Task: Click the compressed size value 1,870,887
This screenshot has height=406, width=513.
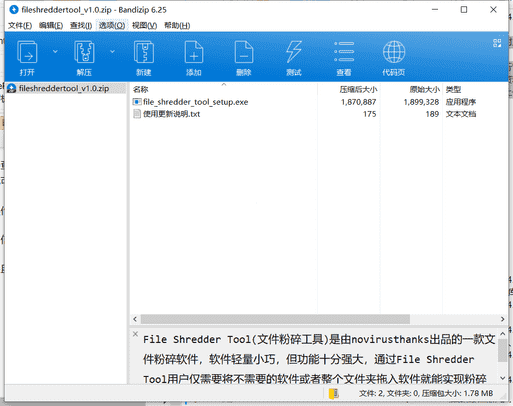Action: click(358, 102)
